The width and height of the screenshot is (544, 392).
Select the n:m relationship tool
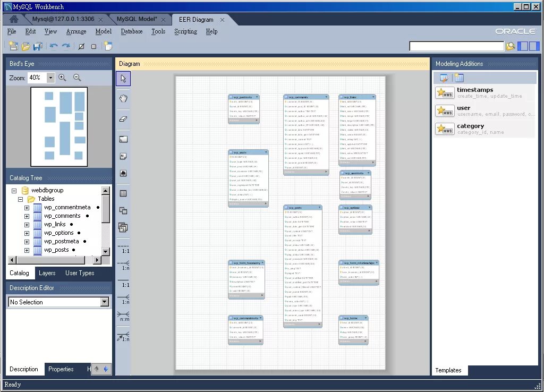click(x=123, y=317)
